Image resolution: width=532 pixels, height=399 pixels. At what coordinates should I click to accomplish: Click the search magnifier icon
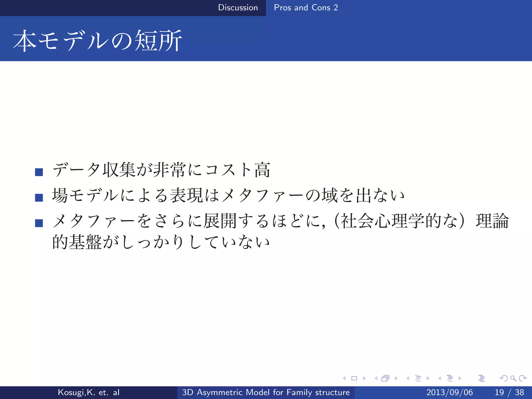pyautogui.click(x=513, y=378)
